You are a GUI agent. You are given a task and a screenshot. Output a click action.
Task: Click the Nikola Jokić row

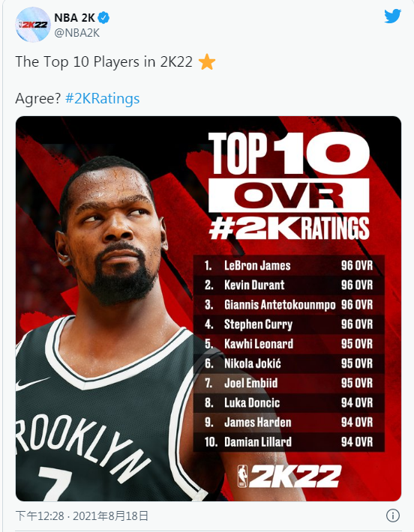289,363
